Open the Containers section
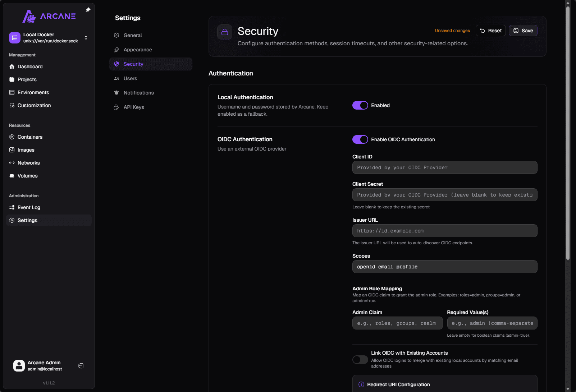 30,137
